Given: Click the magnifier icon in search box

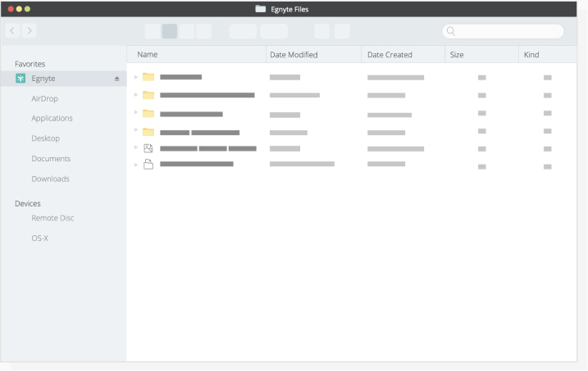Looking at the screenshot, I should [x=450, y=31].
